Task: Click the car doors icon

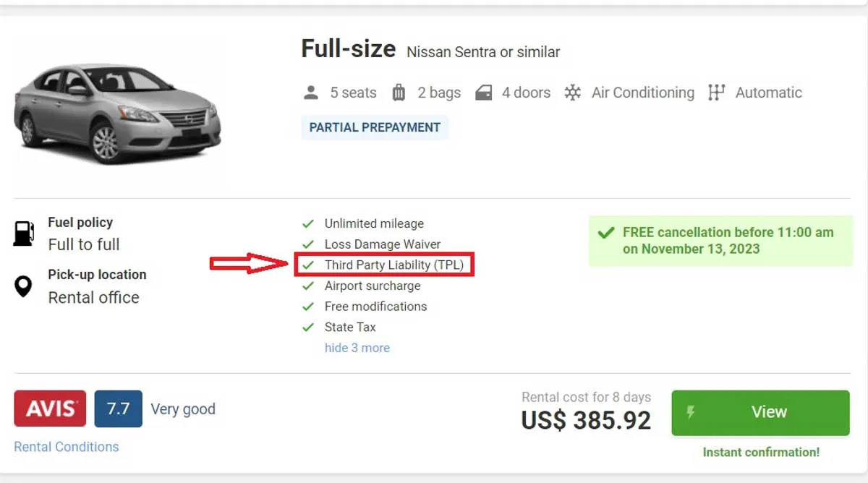Action: pos(484,93)
